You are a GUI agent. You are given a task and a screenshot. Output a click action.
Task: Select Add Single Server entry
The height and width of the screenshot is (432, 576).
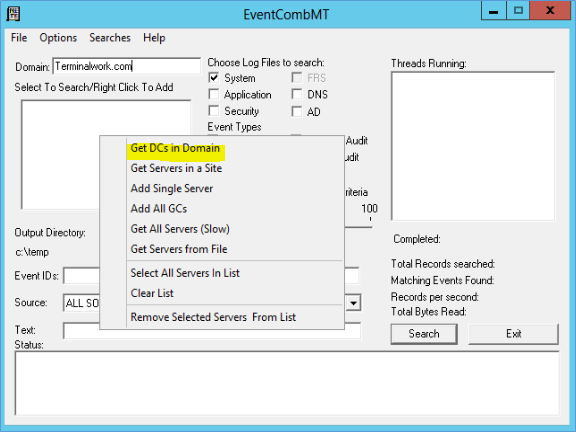(x=172, y=188)
